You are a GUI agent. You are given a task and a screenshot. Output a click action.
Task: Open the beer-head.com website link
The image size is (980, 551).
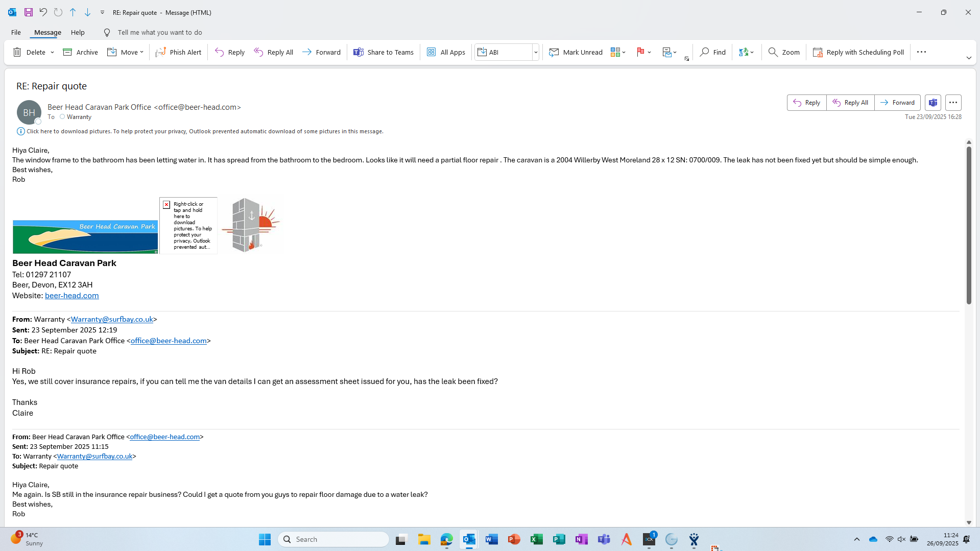click(72, 296)
